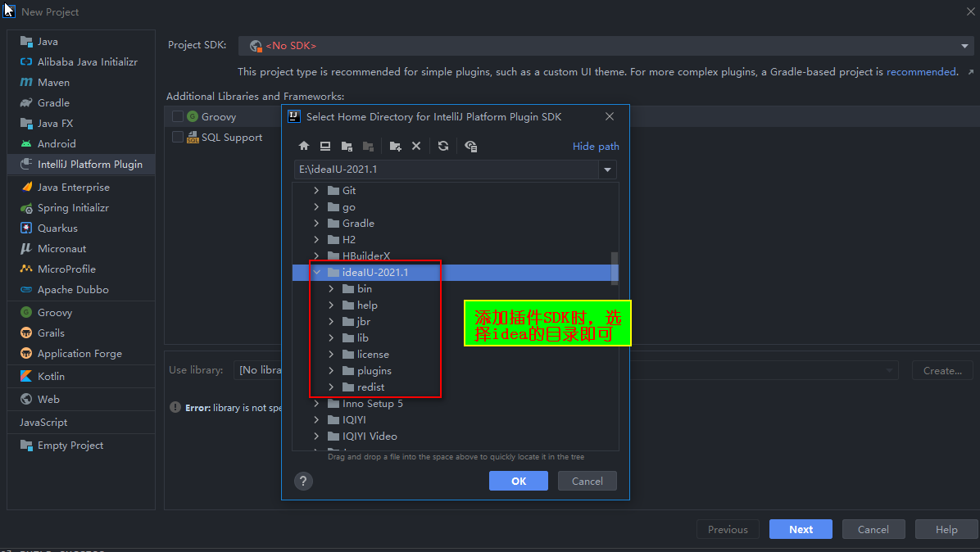Image resolution: width=980 pixels, height=552 pixels.
Task: Click the Previous button
Action: tap(728, 530)
